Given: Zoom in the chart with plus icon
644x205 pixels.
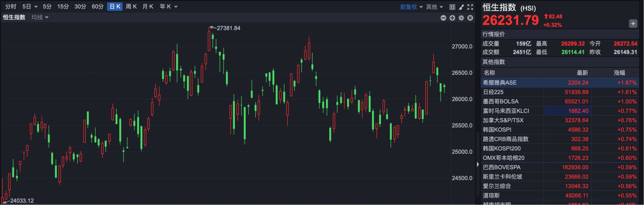Looking at the screenshot, I should pyautogui.click(x=452, y=18).
